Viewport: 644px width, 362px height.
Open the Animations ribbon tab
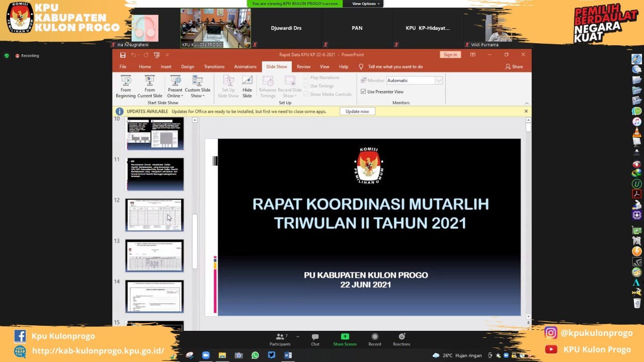tap(245, 66)
